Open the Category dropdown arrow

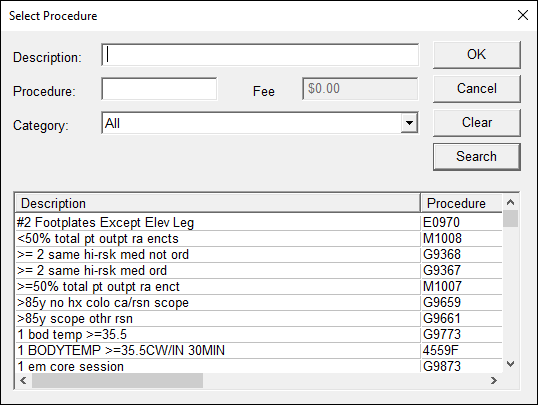coord(409,123)
